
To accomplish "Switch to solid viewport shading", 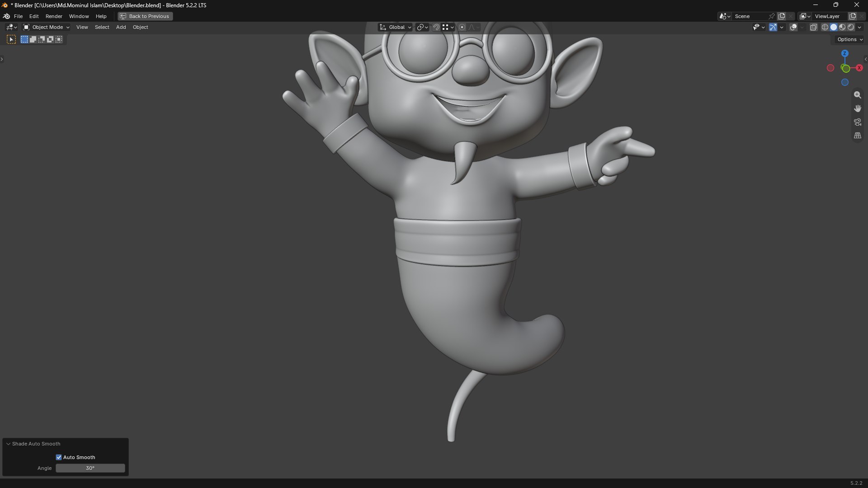I will 834,27.
